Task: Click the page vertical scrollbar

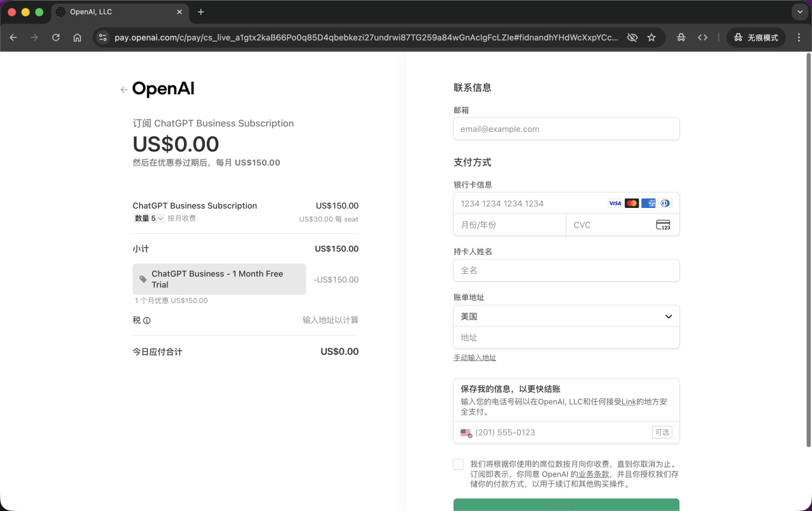Action: 808,250
